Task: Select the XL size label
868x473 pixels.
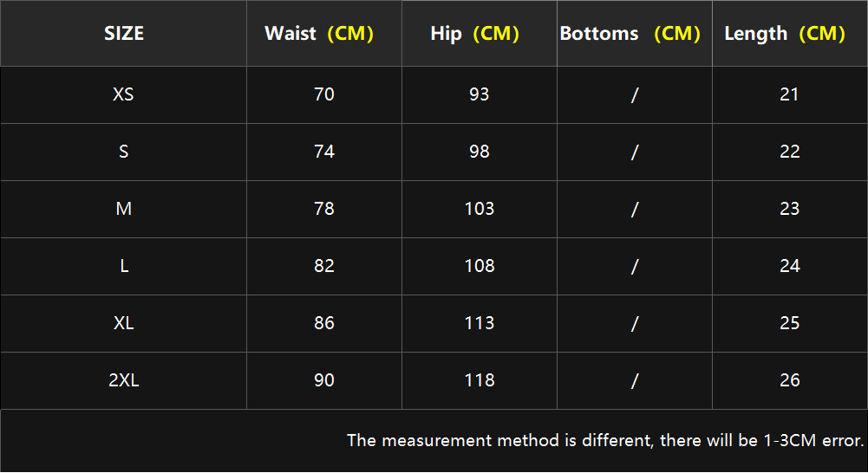Action: 123,323
